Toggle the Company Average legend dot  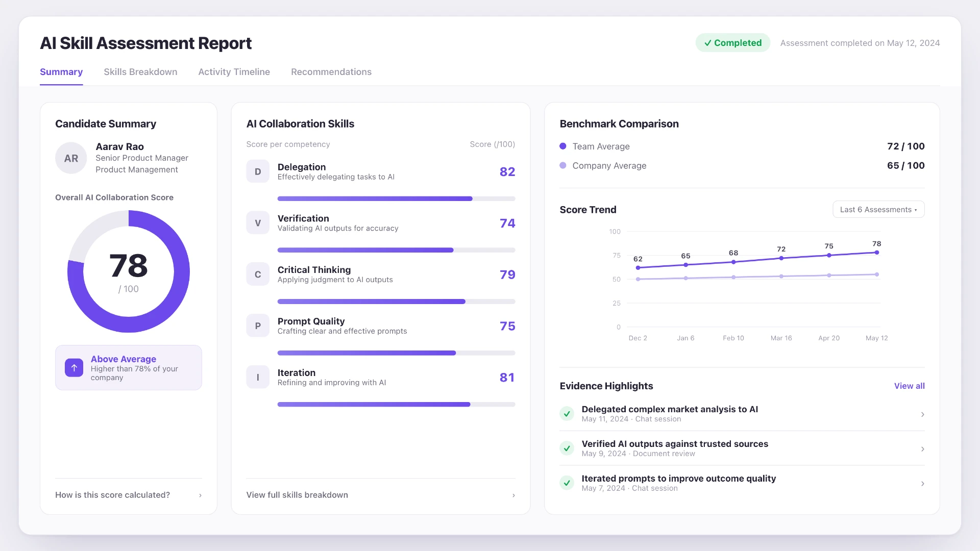pyautogui.click(x=563, y=166)
